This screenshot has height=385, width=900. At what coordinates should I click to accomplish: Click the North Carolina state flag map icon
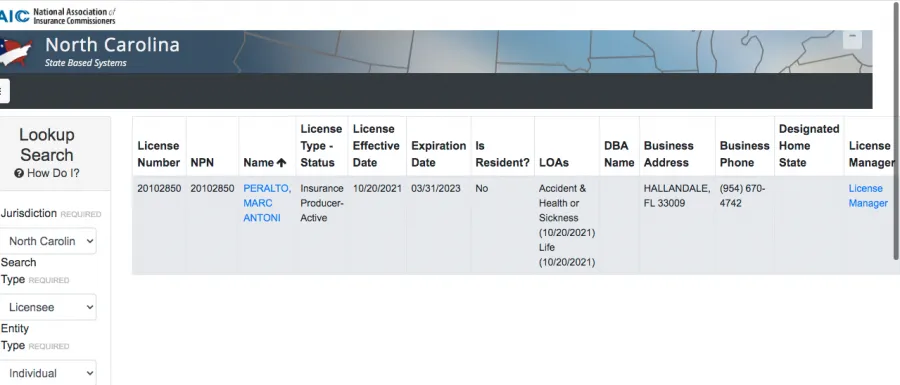[x=15, y=52]
